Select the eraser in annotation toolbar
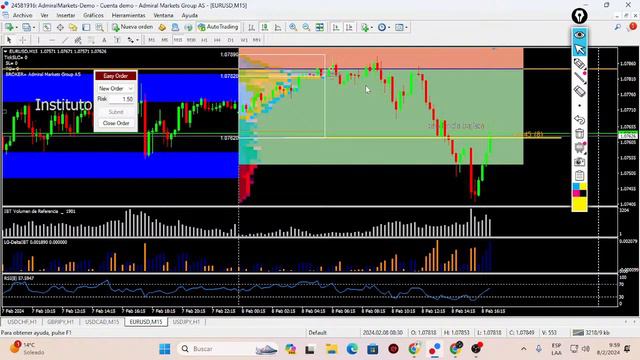The height and width of the screenshot is (360, 640). point(579,91)
